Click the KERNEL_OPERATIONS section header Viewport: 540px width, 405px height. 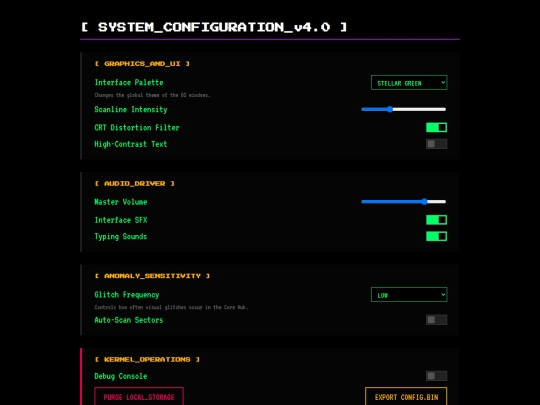pos(147,360)
